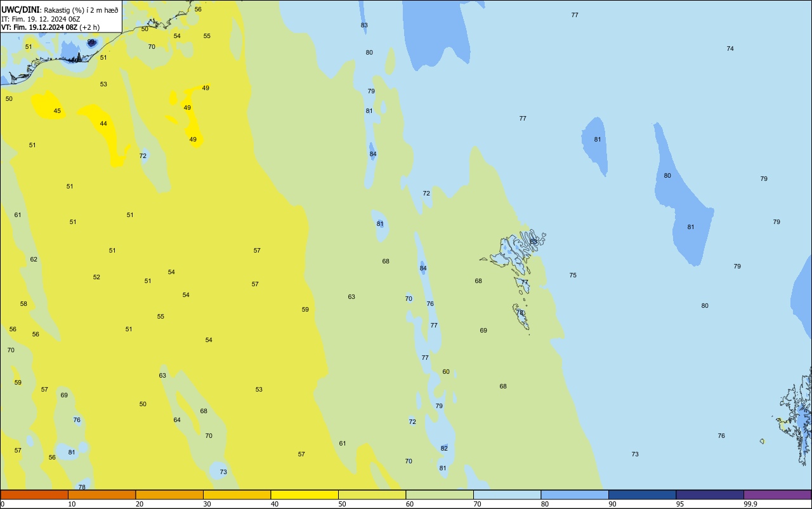Click the legend scale label 0

point(3,504)
